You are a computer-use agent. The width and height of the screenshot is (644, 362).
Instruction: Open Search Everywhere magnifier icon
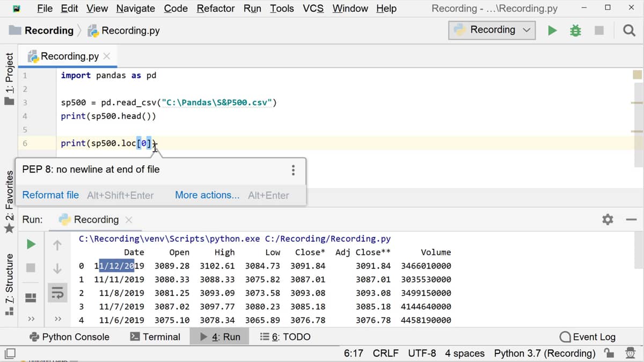629,31
